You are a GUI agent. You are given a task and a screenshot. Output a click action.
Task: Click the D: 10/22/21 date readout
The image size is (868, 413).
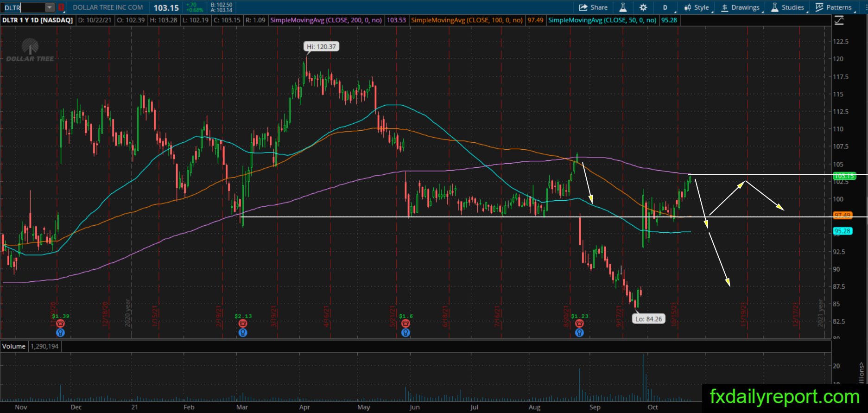95,20
